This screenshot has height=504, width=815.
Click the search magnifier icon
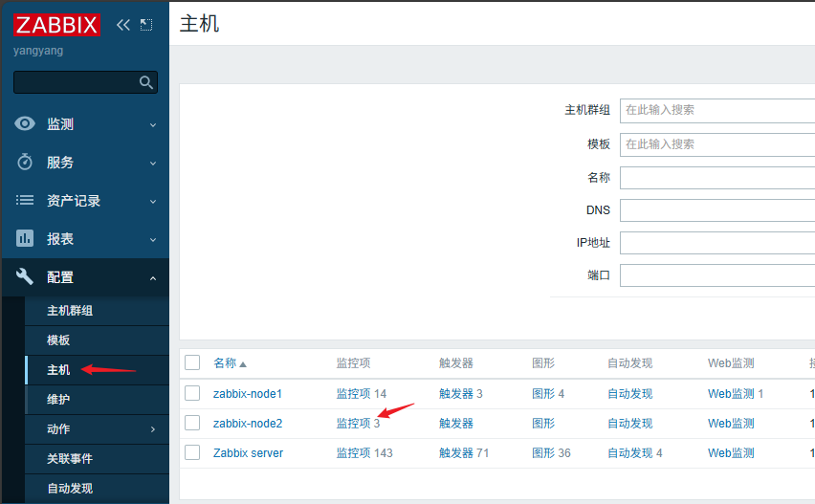(146, 82)
